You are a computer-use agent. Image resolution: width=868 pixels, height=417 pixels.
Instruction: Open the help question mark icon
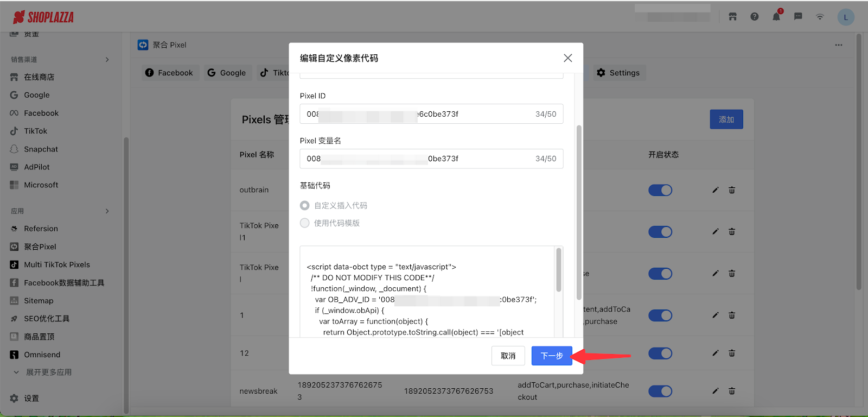[x=754, y=17]
